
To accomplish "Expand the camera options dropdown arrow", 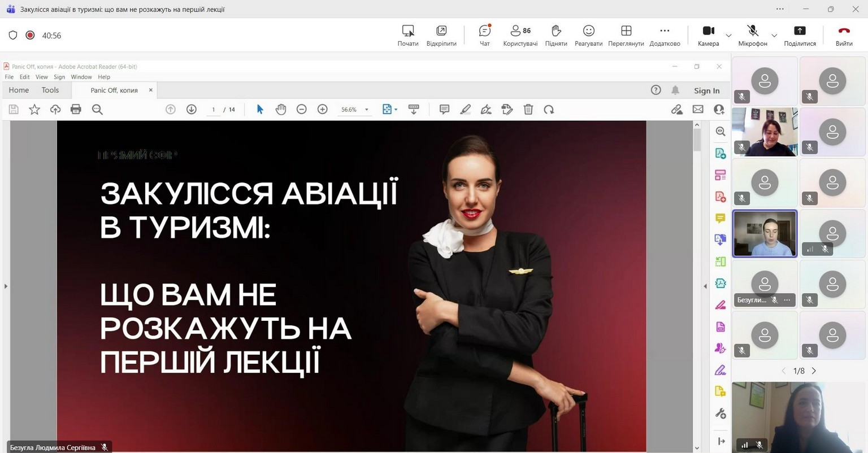I will [728, 36].
